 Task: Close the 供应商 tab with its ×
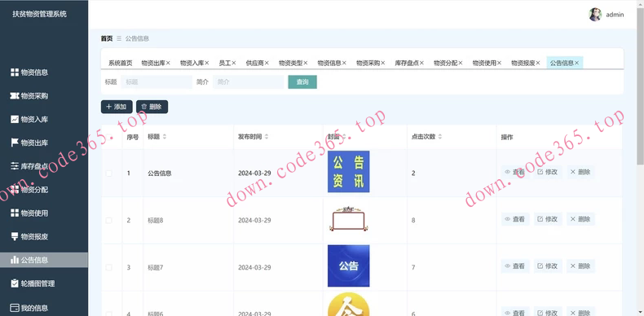267,63
